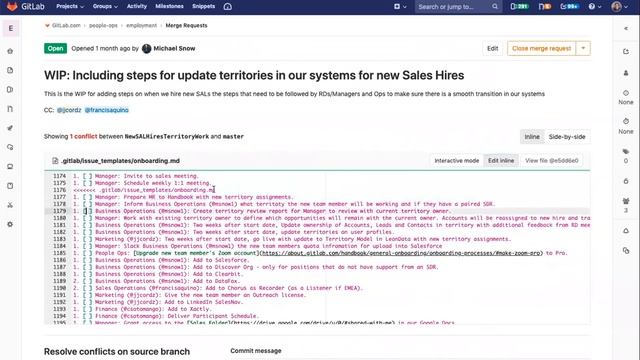Open Packages icon in left sidebar
Image resolution: width=640 pixels, height=360 pixels.
click(10, 167)
